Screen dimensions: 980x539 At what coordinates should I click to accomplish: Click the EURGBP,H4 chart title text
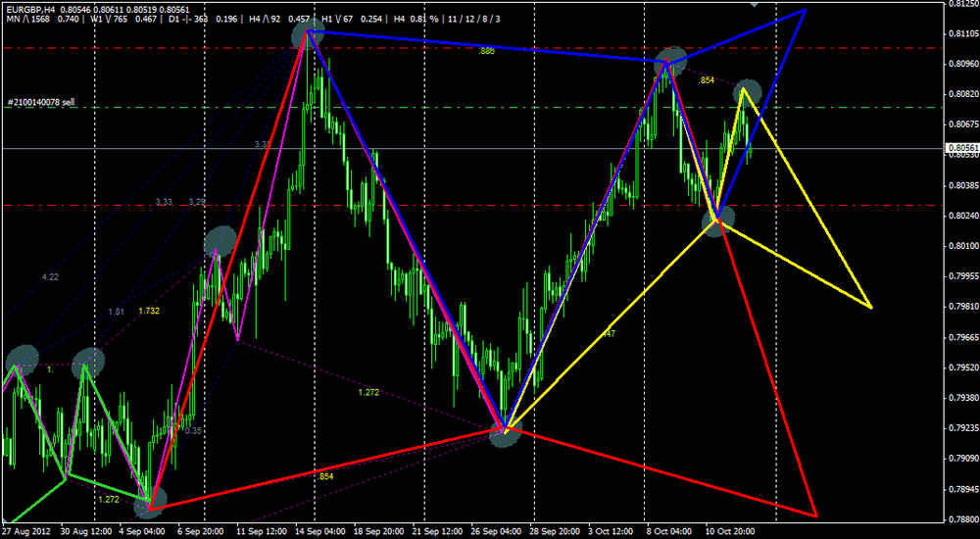pyautogui.click(x=28, y=11)
